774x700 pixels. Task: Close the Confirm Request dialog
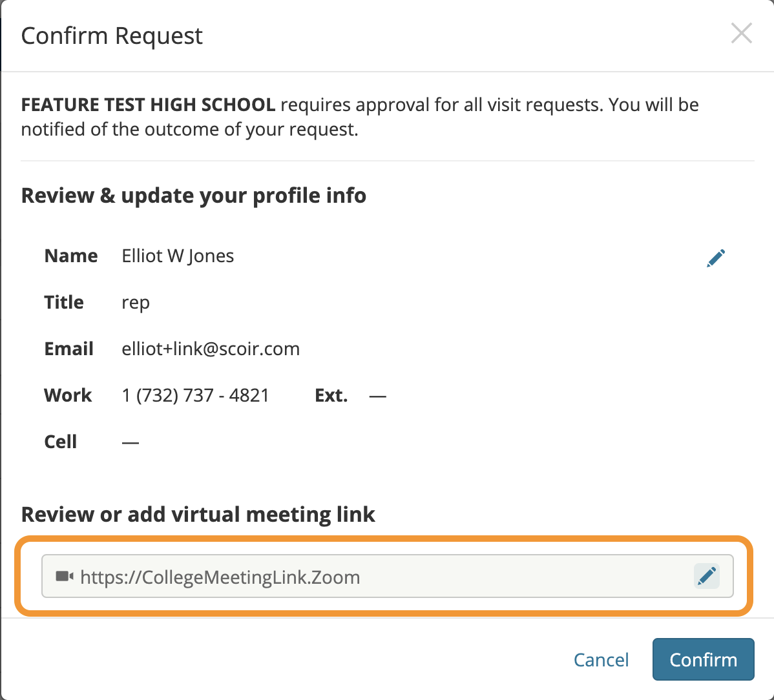pos(742,34)
